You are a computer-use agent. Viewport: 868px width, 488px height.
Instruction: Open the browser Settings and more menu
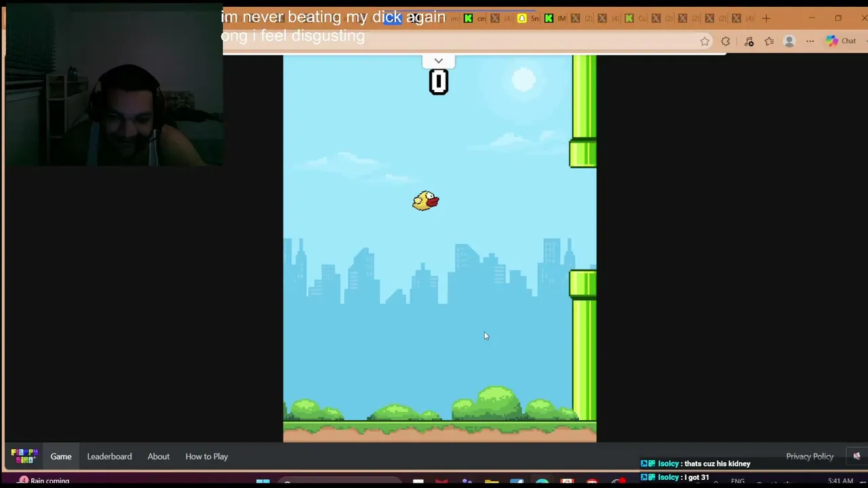tap(810, 41)
